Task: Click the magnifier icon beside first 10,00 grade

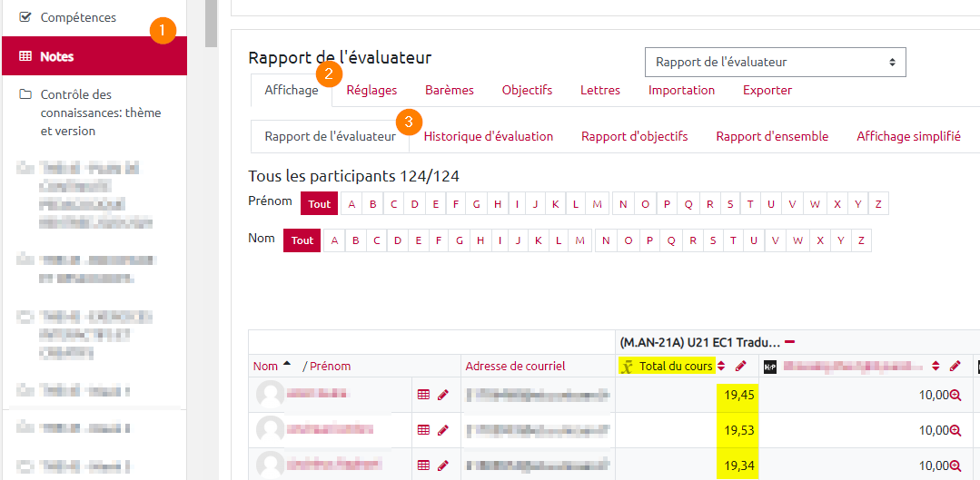Action: coord(955,396)
